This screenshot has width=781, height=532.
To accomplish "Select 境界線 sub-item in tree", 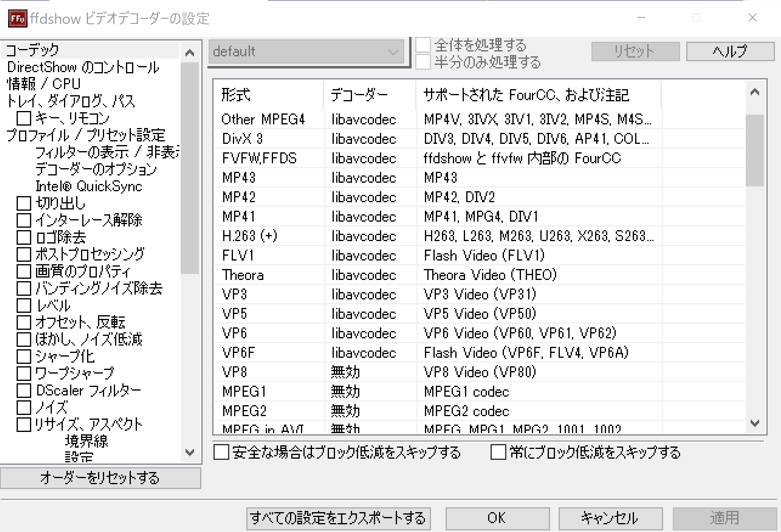I will click(x=86, y=441).
